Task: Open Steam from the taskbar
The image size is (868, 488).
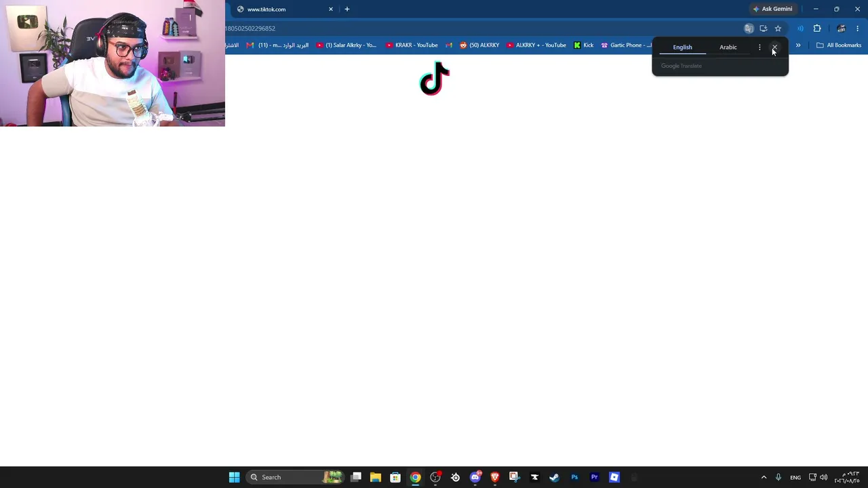Action: [x=555, y=477]
